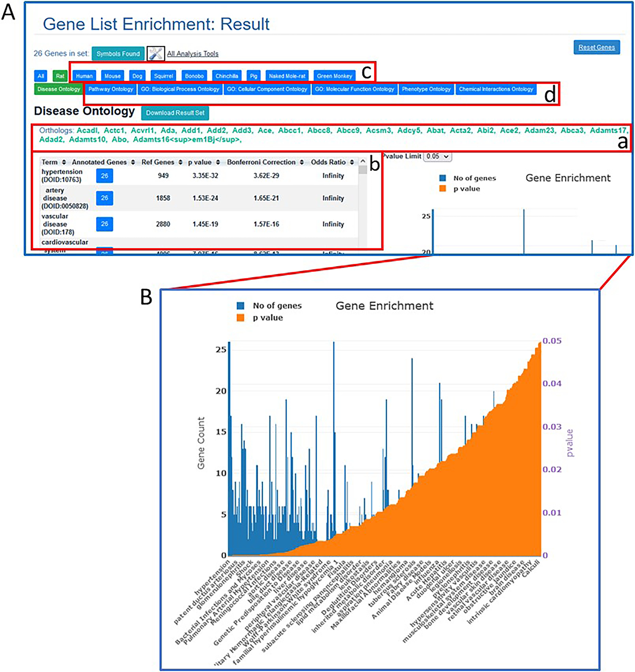Click ortholog gene Acadl
This screenshot has height=672, width=635.
(87, 130)
